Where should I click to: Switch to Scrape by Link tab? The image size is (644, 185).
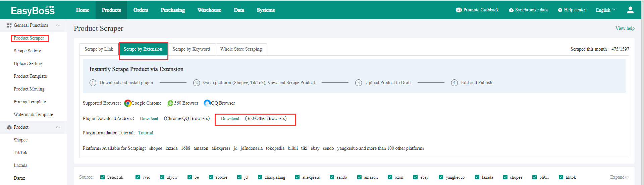pyautogui.click(x=99, y=49)
